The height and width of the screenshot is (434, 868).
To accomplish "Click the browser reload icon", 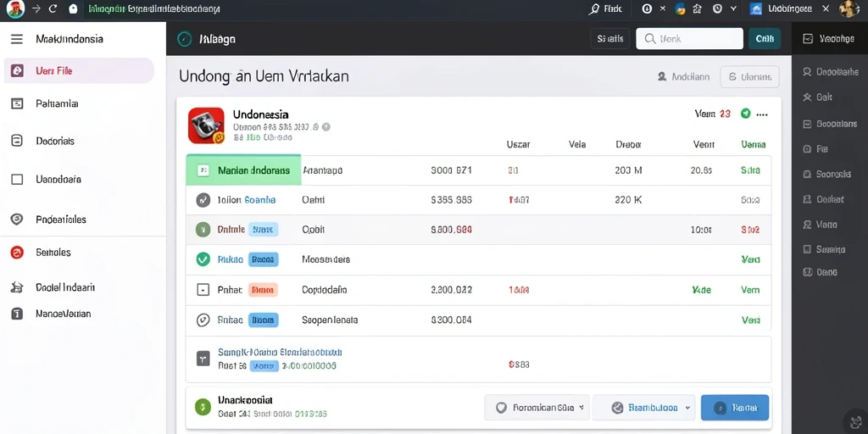I will (53, 8).
